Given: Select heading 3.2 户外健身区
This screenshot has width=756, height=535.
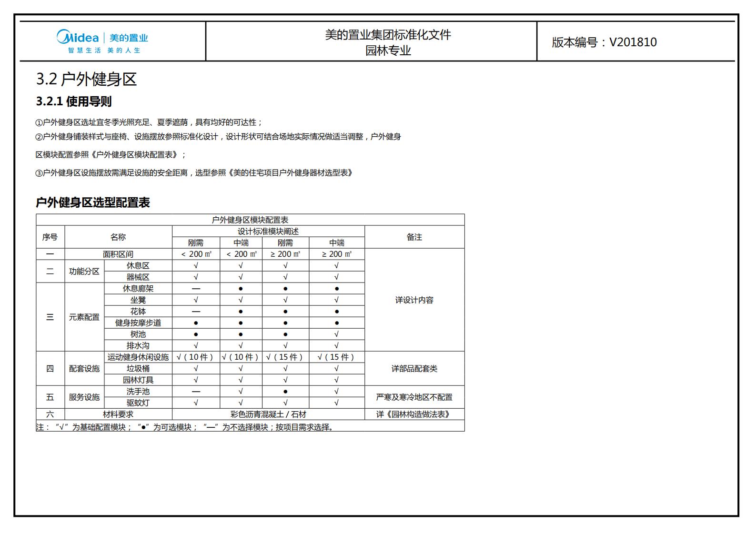Looking at the screenshot, I should pos(87,79).
